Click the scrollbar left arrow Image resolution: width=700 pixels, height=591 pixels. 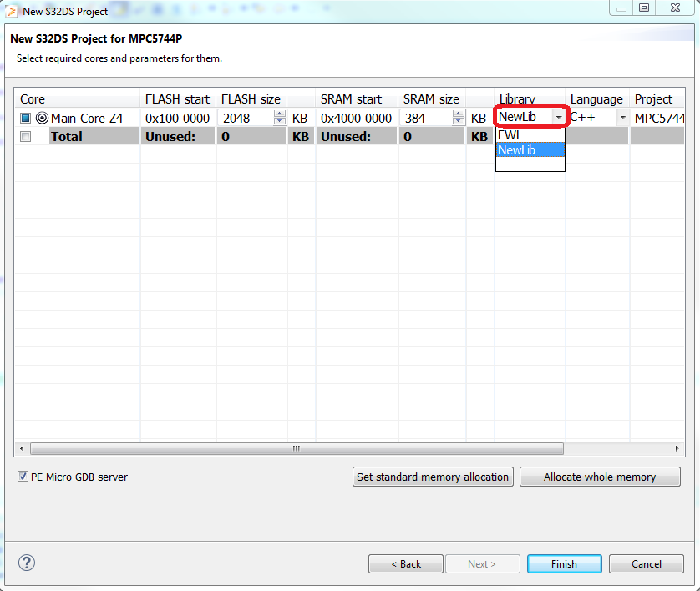22,448
